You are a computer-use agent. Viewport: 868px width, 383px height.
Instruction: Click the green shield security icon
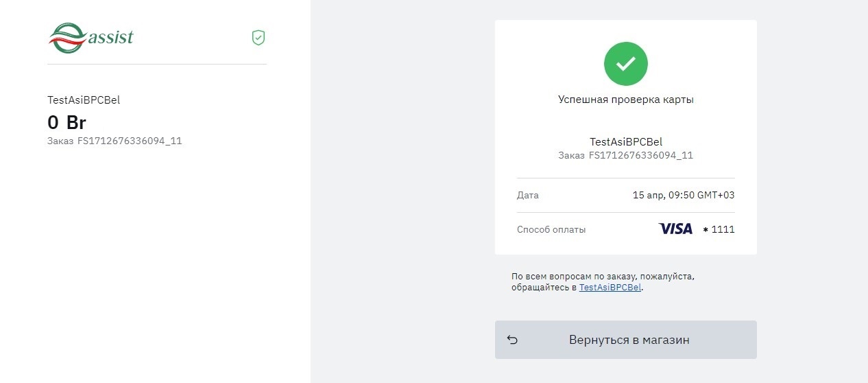pyautogui.click(x=258, y=38)
